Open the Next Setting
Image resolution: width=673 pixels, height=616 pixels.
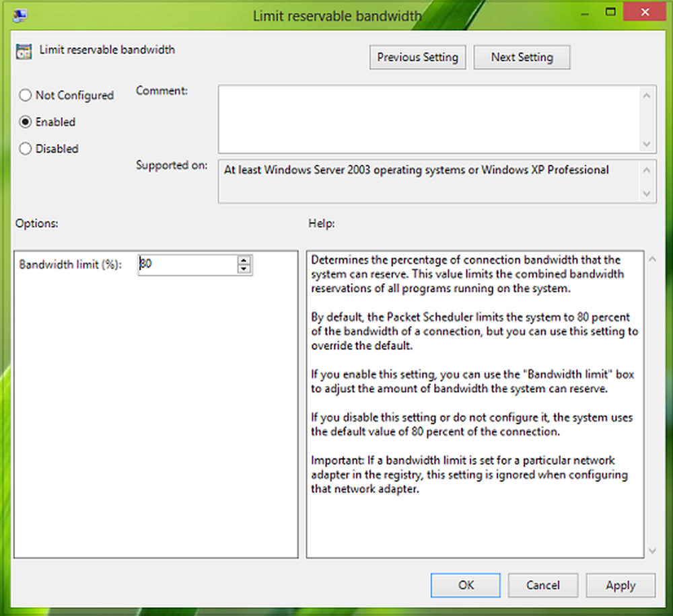pos(522,58)
